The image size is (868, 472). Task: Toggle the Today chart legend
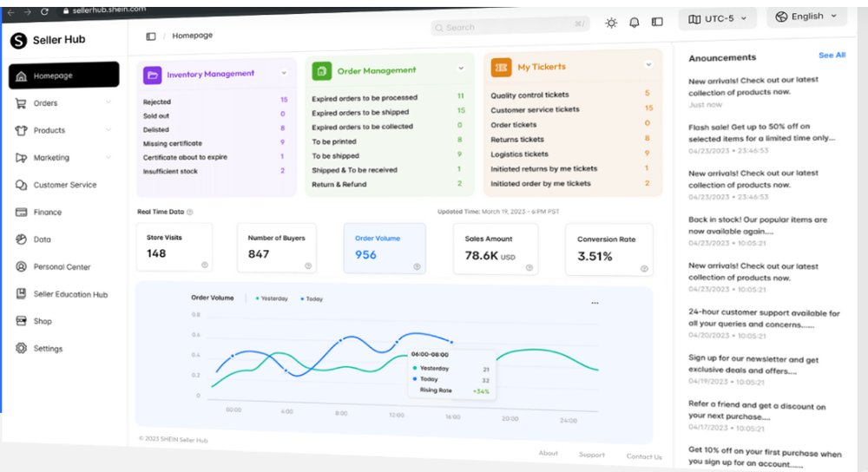coord(312,298)
